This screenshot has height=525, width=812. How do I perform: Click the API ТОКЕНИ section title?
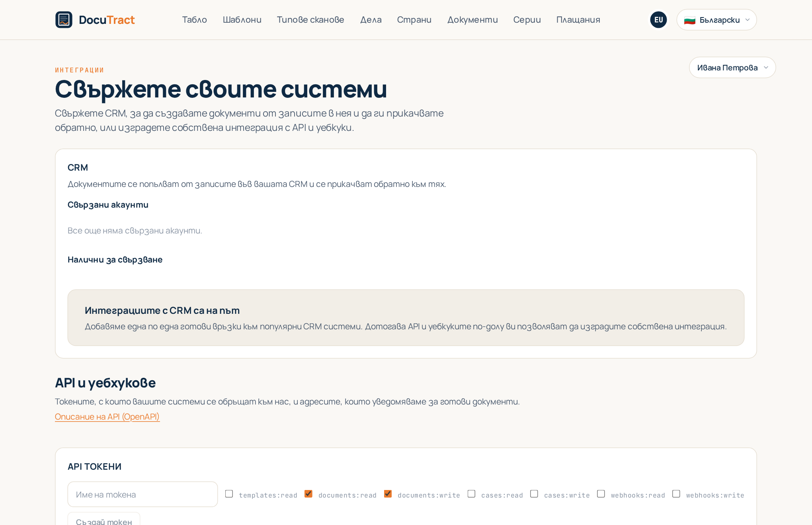coord(94,467)
